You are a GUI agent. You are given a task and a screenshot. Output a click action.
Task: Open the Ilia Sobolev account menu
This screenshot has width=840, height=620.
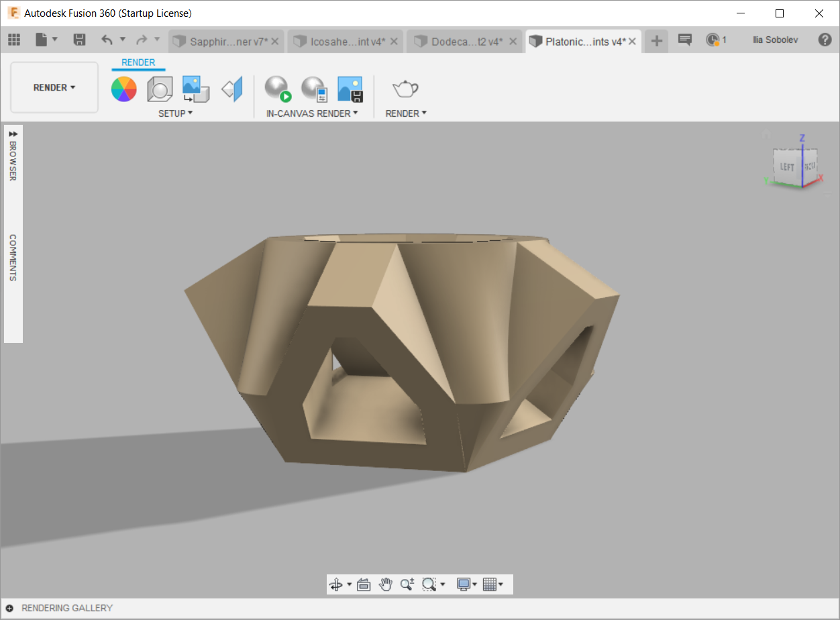pos(775,40)
